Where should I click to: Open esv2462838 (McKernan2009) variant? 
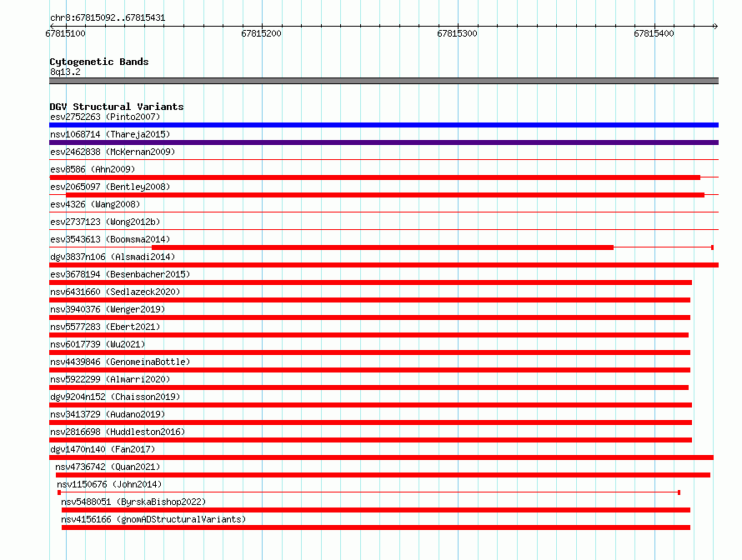(x=113, y=152)
